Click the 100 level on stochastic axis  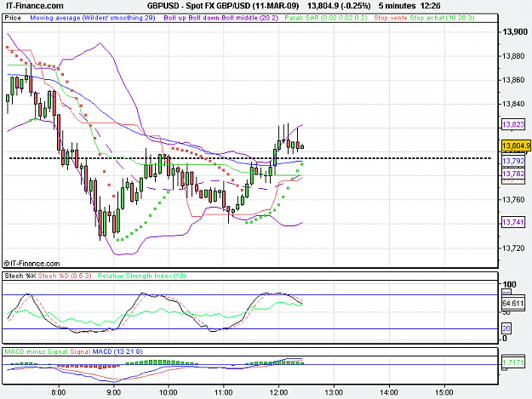click(x=509, y=284)
